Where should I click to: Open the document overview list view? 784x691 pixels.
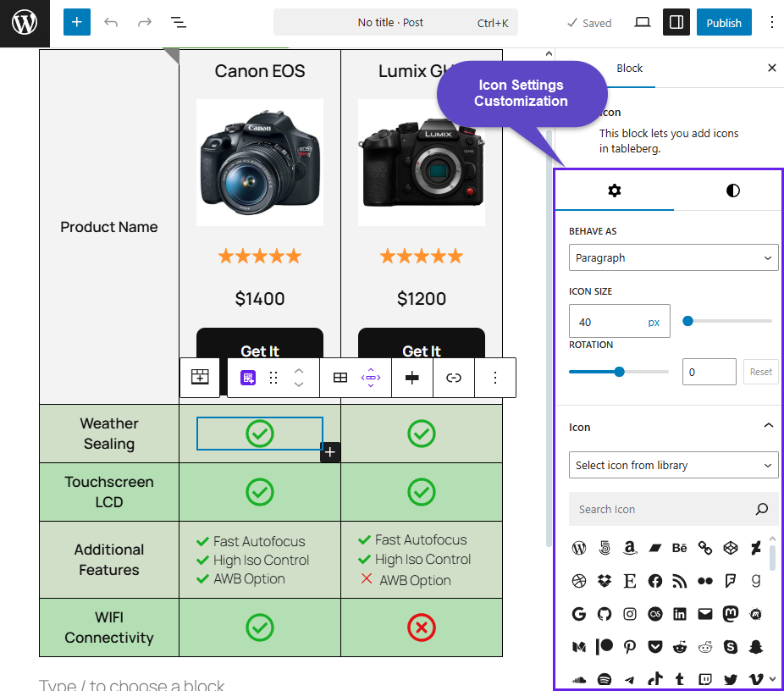pyautogui.click(x=179, y=23)
